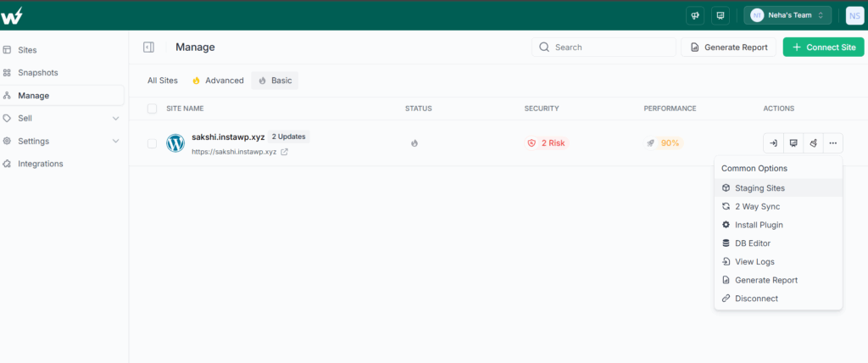Click the broom cleanup icon in Actions

point(813,143)
